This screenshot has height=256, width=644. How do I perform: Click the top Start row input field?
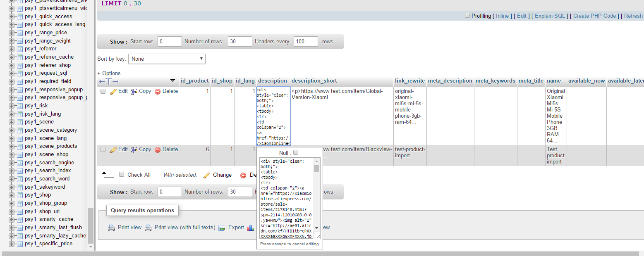point(170,42)
